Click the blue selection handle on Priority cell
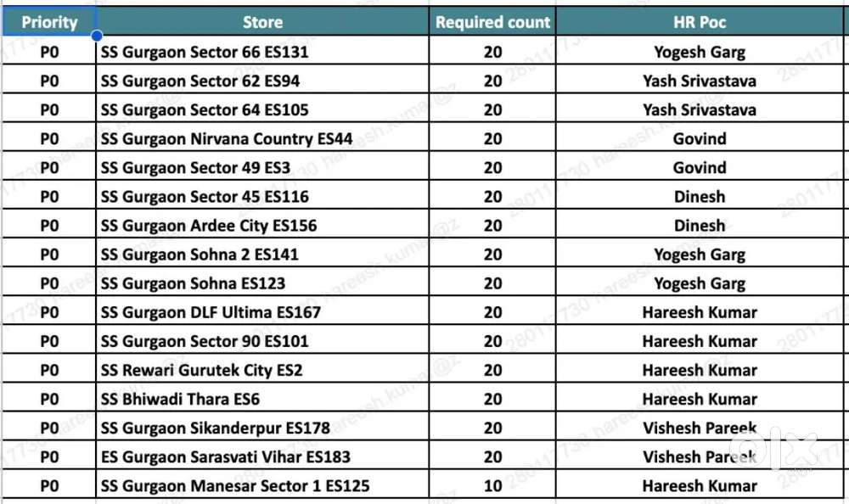This screenshot has width=849, height=504. tap(97, 36)
